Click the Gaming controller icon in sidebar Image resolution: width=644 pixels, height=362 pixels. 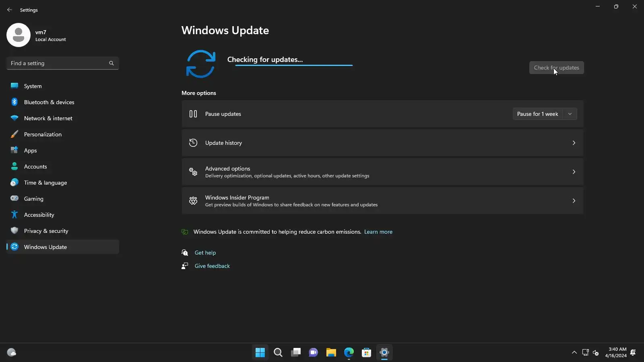[14, 198]
